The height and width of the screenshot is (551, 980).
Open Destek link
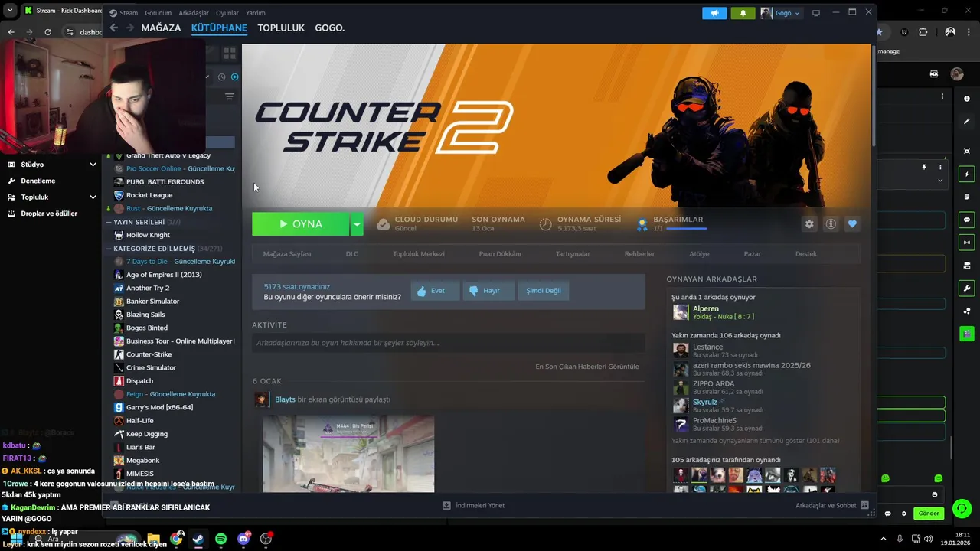(x=806, y=254)
